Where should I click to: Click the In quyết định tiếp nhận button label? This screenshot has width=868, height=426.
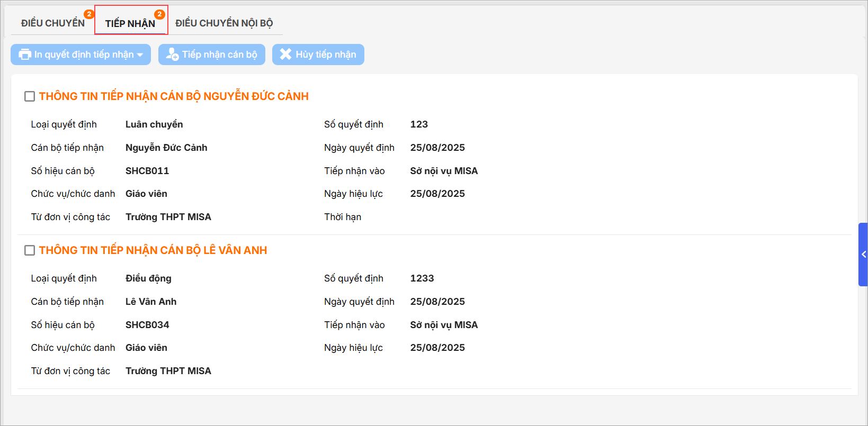coord(84,55)
